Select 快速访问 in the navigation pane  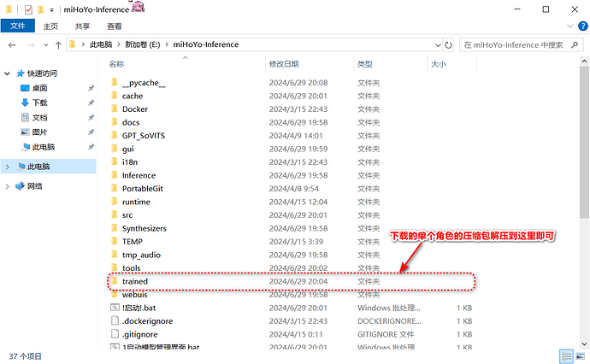click(x=42, y=73)
